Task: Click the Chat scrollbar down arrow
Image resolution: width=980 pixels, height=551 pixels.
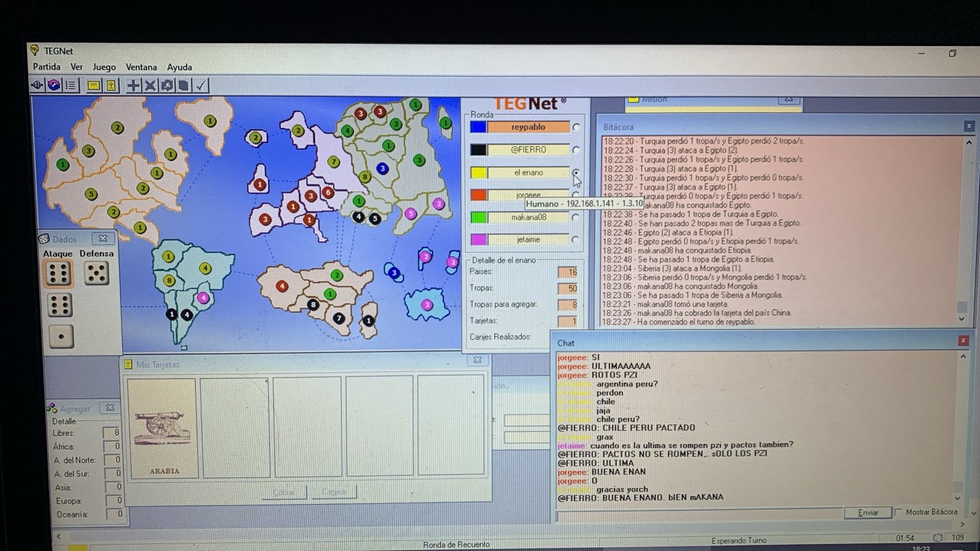Action: point(959,498)
